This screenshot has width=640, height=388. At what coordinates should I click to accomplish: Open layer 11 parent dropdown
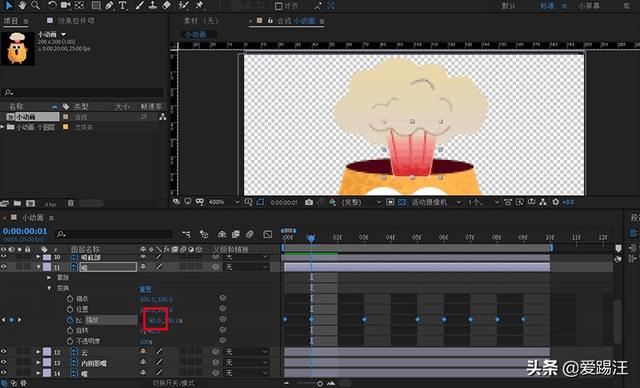[x=246, y=267]
